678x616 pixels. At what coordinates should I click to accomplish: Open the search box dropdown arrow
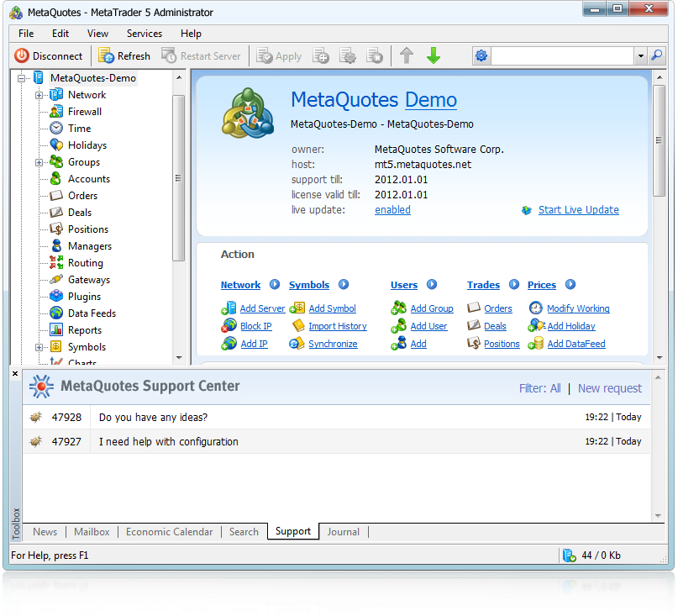[x=641, y=55]
